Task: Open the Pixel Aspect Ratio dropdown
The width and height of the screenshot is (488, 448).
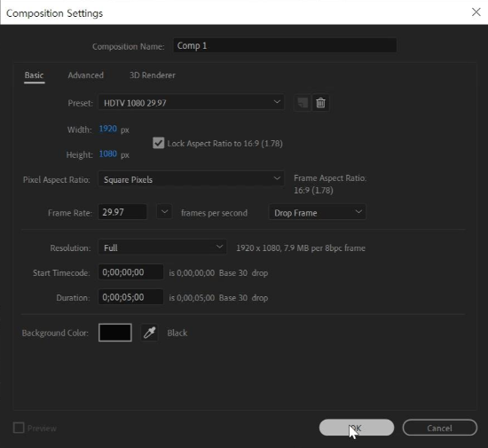Action: pos(191,179)
